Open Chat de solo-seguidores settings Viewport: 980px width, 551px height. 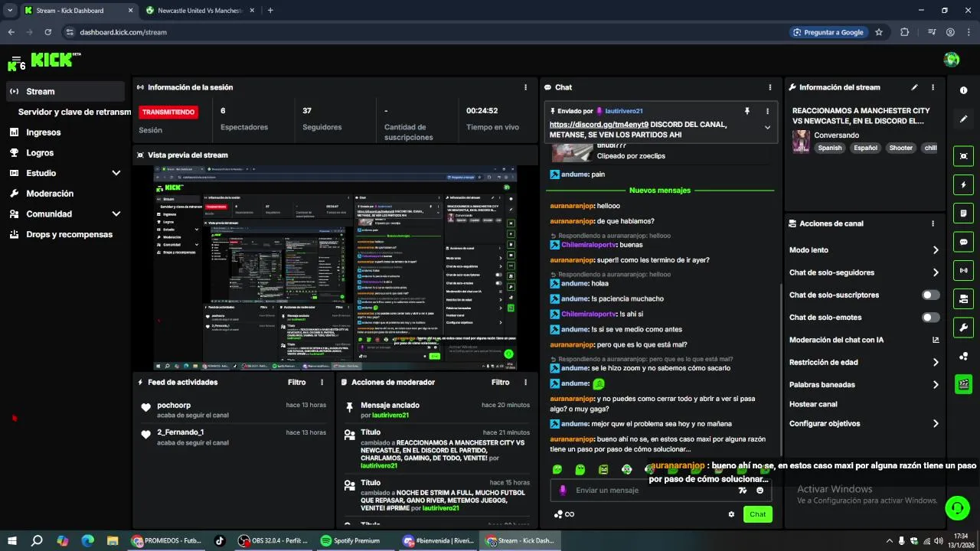click(864, 272)
